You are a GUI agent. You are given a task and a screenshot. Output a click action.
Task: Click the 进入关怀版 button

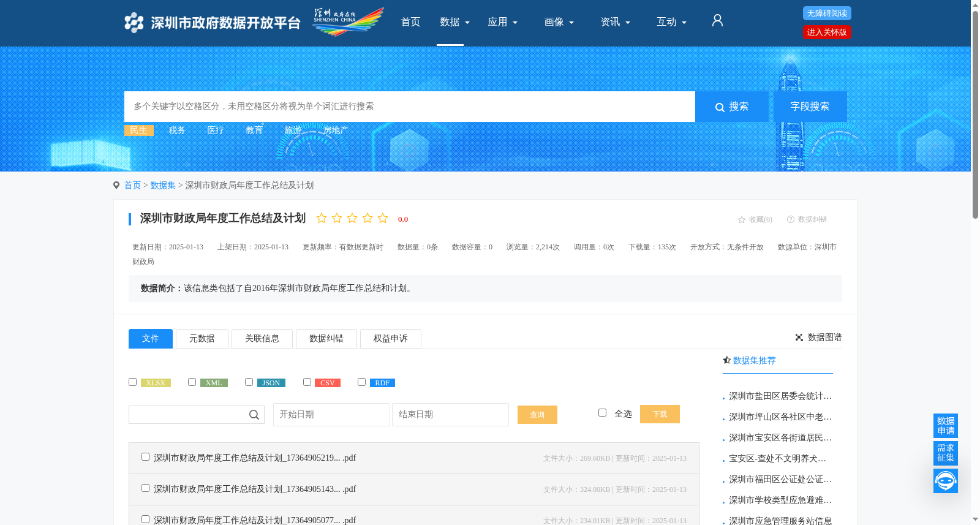point(827,32)
